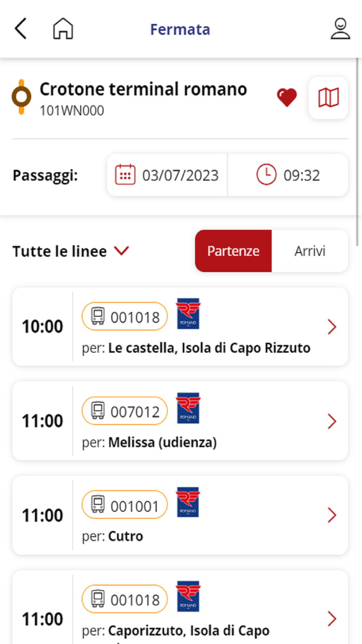362x644 pixels.
Task: Open the user profile icon
Action: tap(339, 30)
